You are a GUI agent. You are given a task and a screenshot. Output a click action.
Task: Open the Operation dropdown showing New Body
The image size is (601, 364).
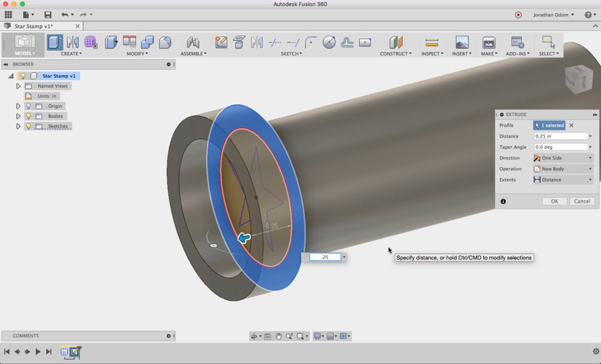562,169
